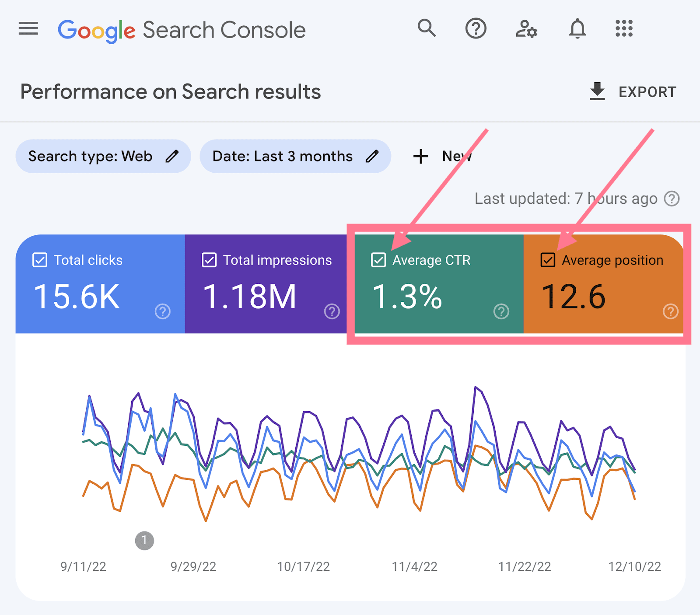Screen dimensions: 700x615
Task: Check notifications via the bell icon
Action: pos(577,29)
